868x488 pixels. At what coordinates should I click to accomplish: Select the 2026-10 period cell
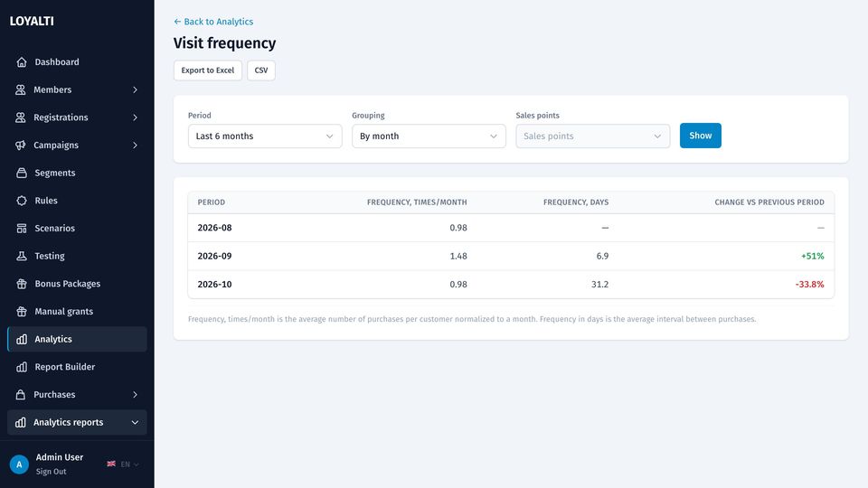[x=215, y=284]
